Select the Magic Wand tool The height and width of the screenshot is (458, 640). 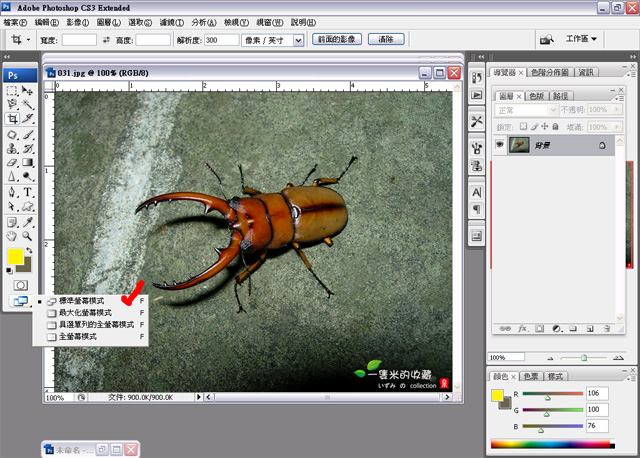[x=28, y=104]
